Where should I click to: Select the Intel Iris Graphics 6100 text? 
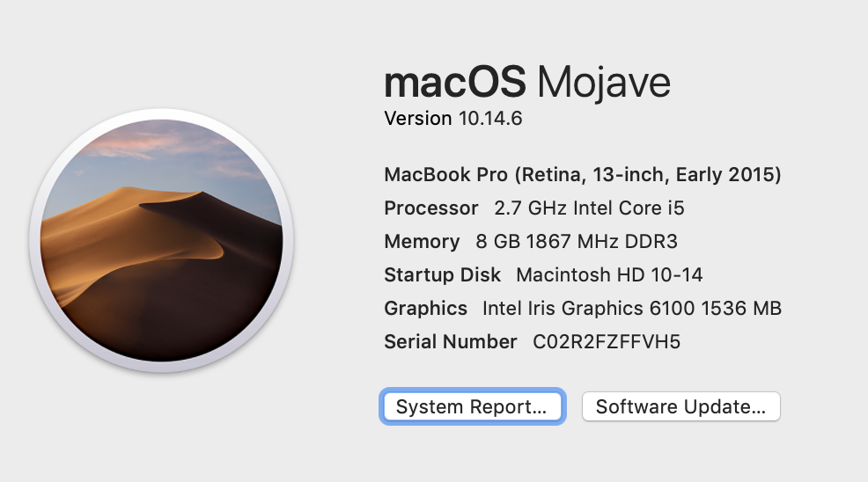pos(585,308)
